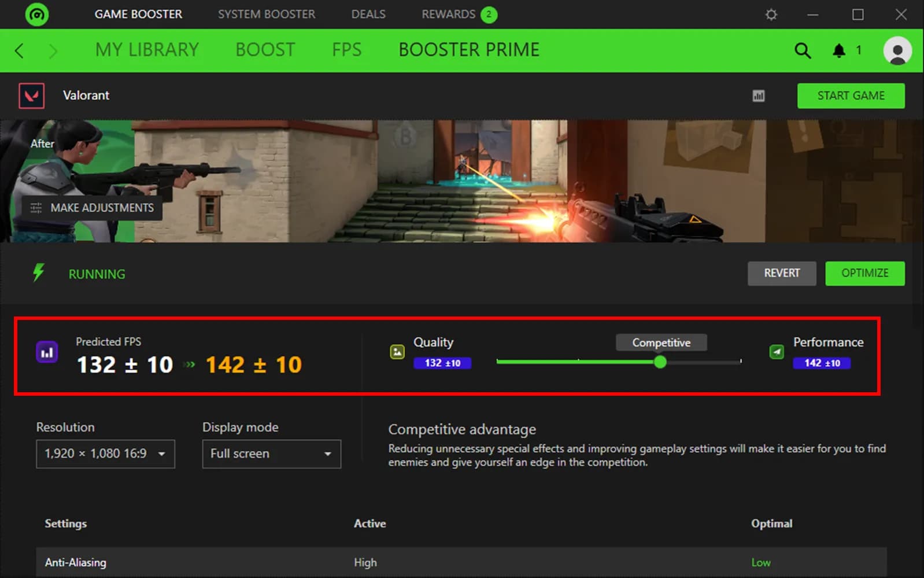Viewport: 924px width, 578px height.
Task: Open notifications via the bell icon
Action: coord(838,51)
